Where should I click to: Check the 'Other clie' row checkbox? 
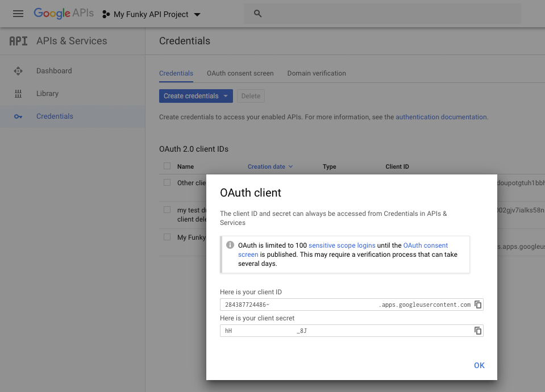tap(167, 182)
